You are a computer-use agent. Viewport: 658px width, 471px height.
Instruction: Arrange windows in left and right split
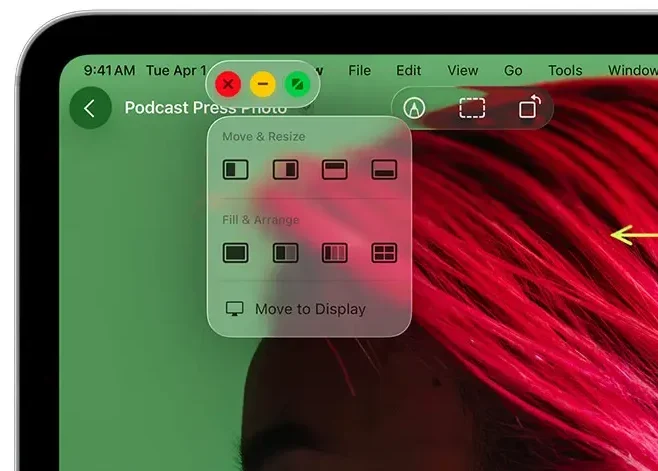tap(286, 253)
